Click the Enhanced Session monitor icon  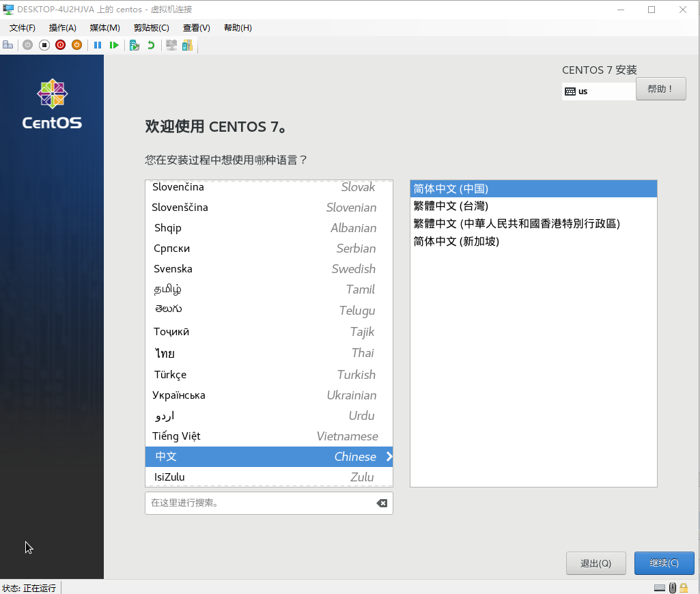pyautogui.click(x=171, y=45)
